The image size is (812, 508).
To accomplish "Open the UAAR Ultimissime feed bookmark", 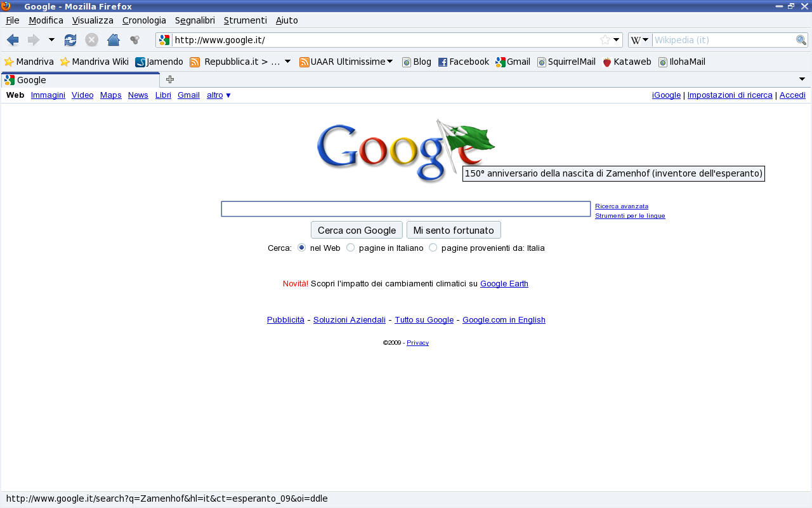I will (343, 62).
